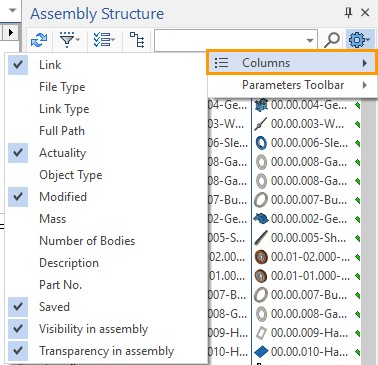Open the gear settings menu
The height and width of the screenshot is (365, 378).
(359, 41)
